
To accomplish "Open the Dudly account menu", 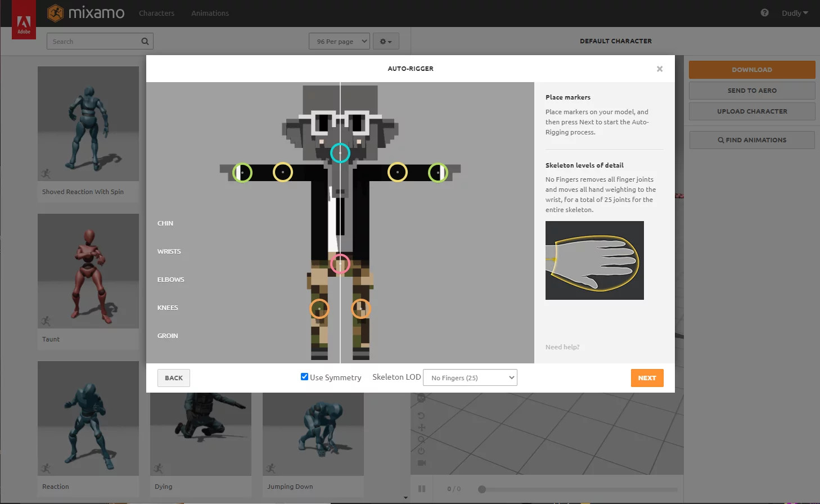I will pos(795,13).
